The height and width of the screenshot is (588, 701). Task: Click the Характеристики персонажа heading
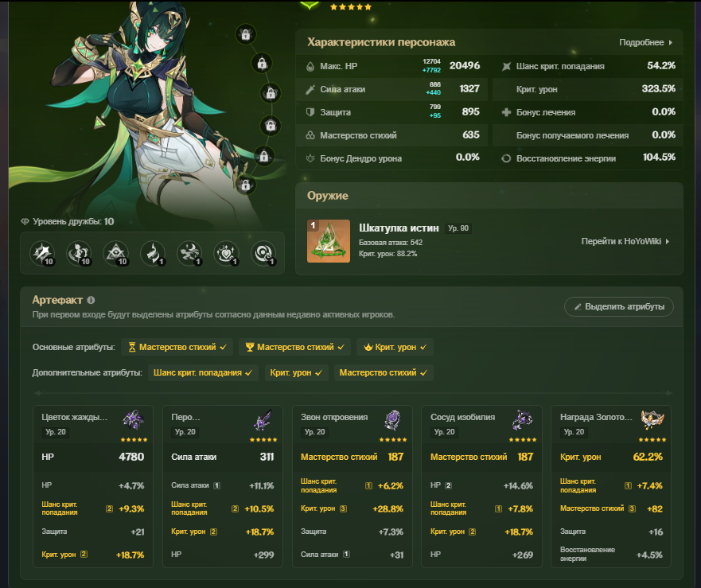click(381, 42)
